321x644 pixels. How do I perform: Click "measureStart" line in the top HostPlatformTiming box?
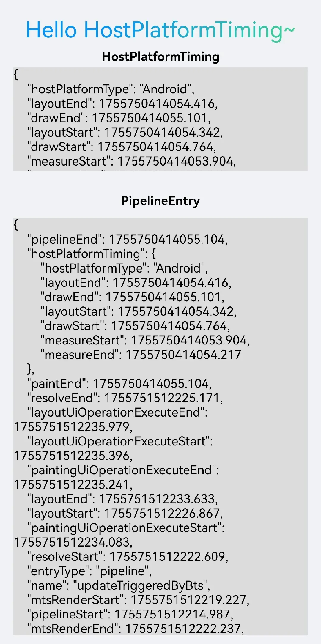point(131,161)
